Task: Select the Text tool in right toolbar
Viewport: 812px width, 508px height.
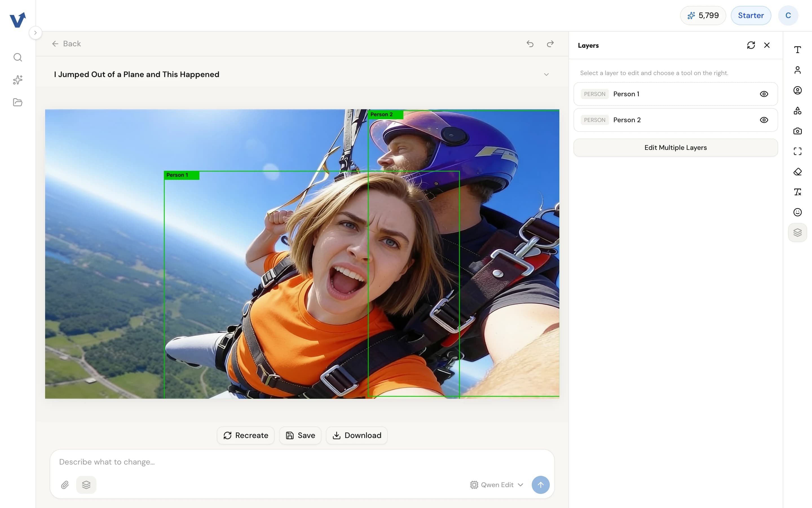Action: point(797,50)
